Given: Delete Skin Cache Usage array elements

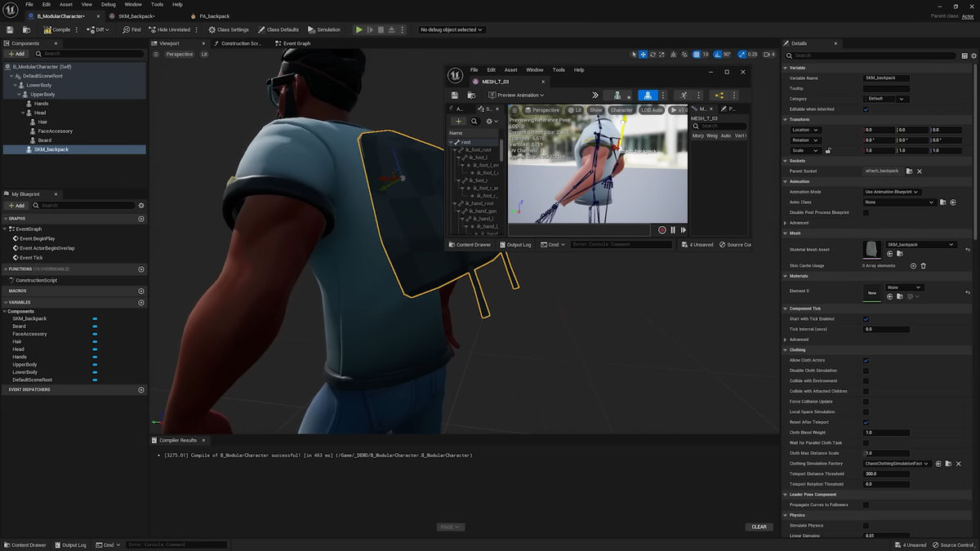Looking at the screenshot, I should coord(924,265).
